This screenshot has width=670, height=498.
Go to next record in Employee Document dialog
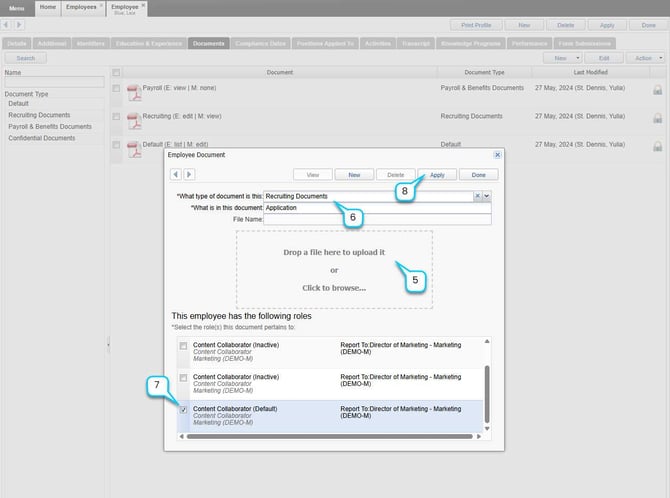(190, 174)
